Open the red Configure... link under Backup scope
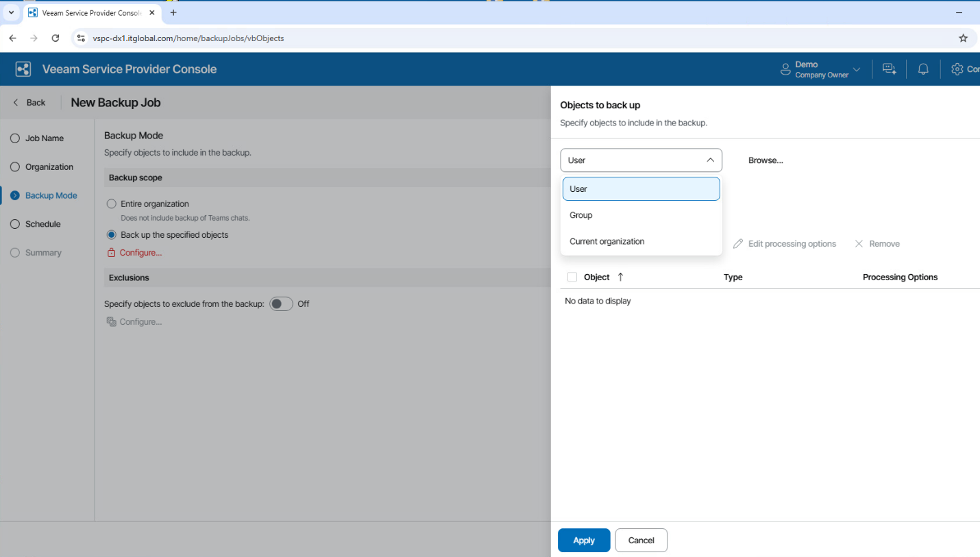Screen dimensions: 980x557 [135, 253]
